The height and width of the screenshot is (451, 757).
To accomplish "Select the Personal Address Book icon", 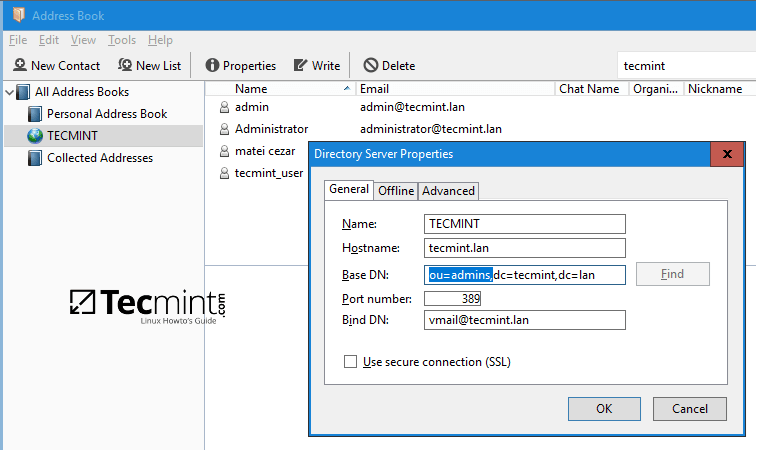I will (36, 114).
